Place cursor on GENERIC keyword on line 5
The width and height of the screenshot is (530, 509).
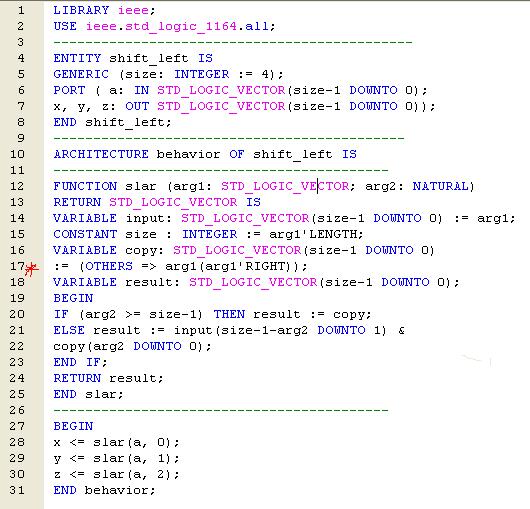click(81, 74)
